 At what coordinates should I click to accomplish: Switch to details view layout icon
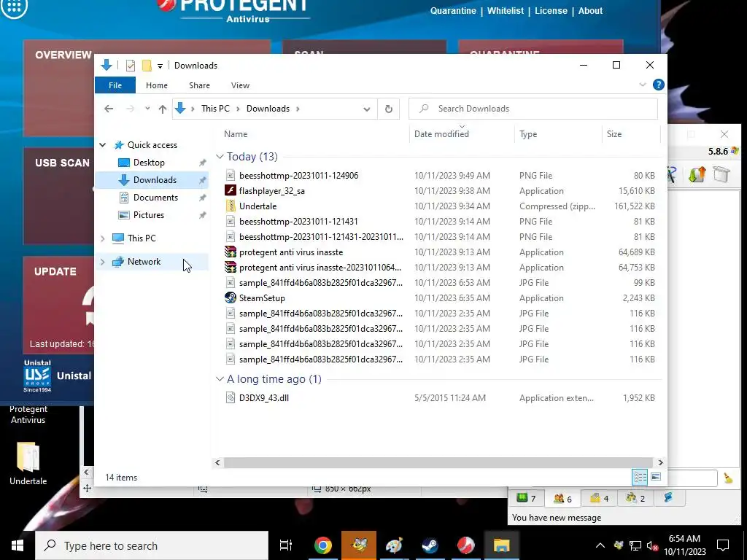click(x=640, y=477)
